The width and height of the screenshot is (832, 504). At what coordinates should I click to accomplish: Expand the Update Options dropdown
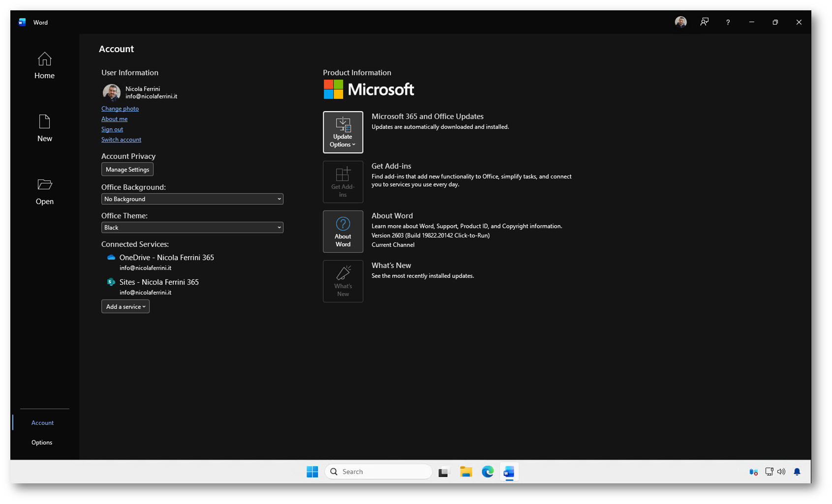(342, 132)
